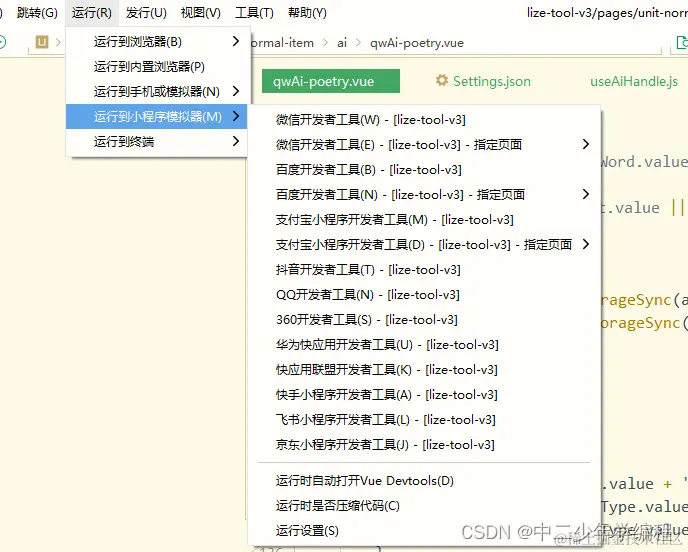Toggle 运行时是否压缩代码(C)
Viewport: 688px width, 552px height.
pos(424,505)
